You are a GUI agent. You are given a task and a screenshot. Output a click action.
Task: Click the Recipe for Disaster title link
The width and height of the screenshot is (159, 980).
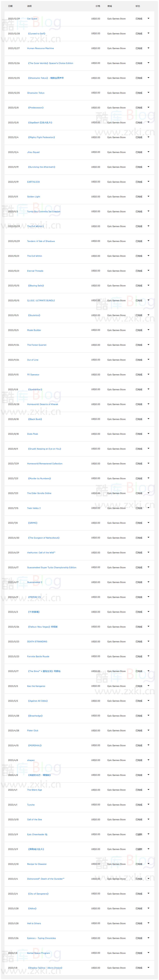pyautogui.click(x=37, y=864)
